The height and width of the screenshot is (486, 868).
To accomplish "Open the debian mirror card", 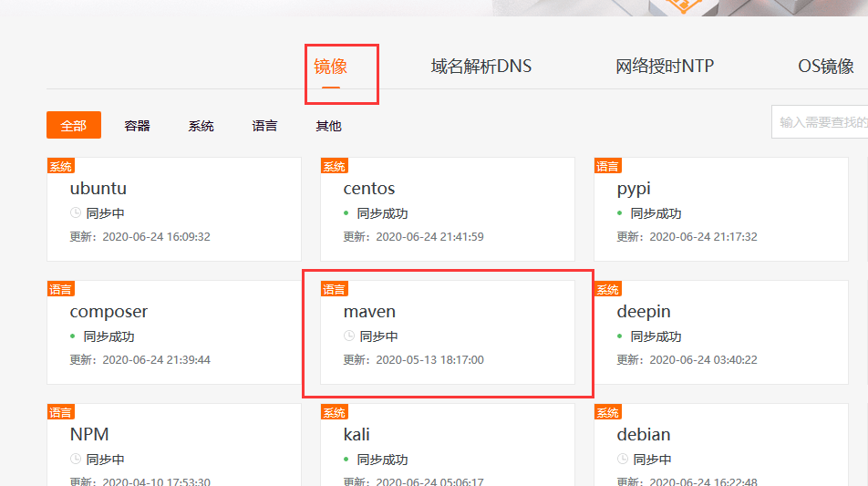I will [x=720, y=445].
